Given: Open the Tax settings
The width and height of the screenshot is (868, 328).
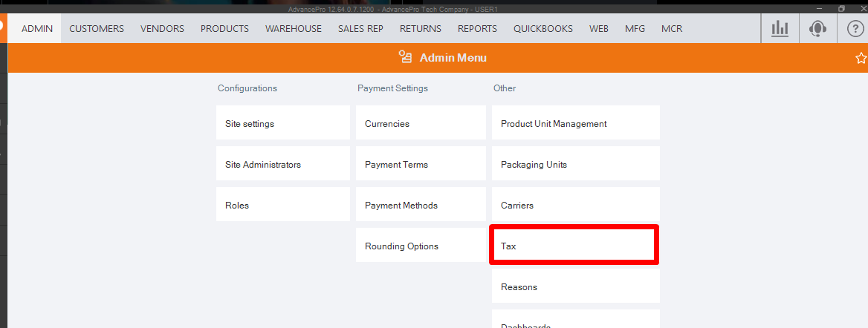Looking at the screenshot, I should pyautogui.click(x=574, y=246).
